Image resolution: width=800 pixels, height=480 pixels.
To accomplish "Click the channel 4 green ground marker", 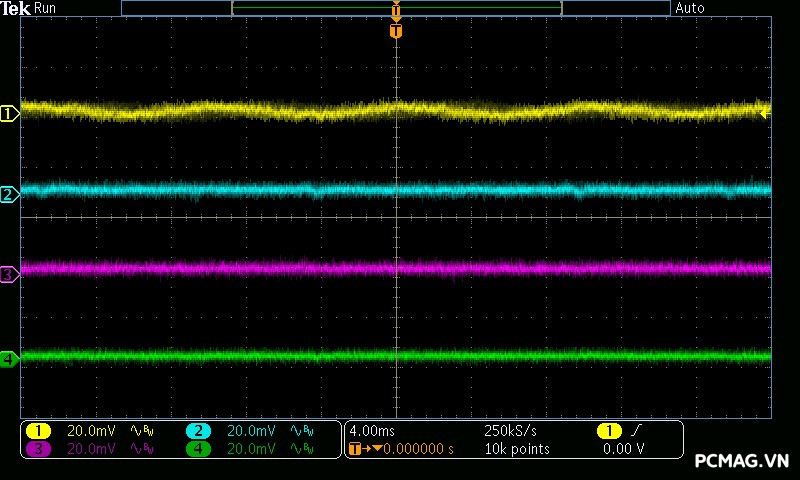I will point(9,358).
